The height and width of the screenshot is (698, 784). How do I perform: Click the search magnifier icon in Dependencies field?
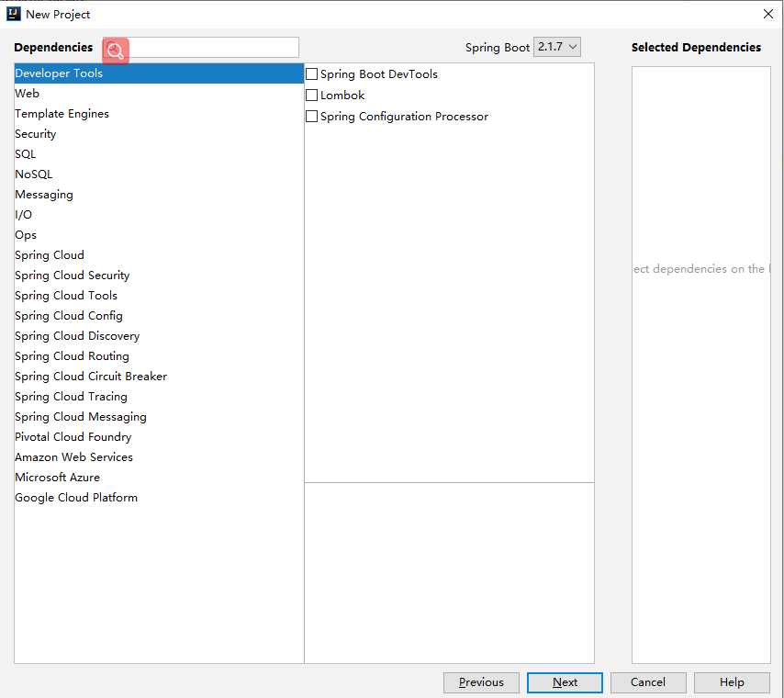116,51
